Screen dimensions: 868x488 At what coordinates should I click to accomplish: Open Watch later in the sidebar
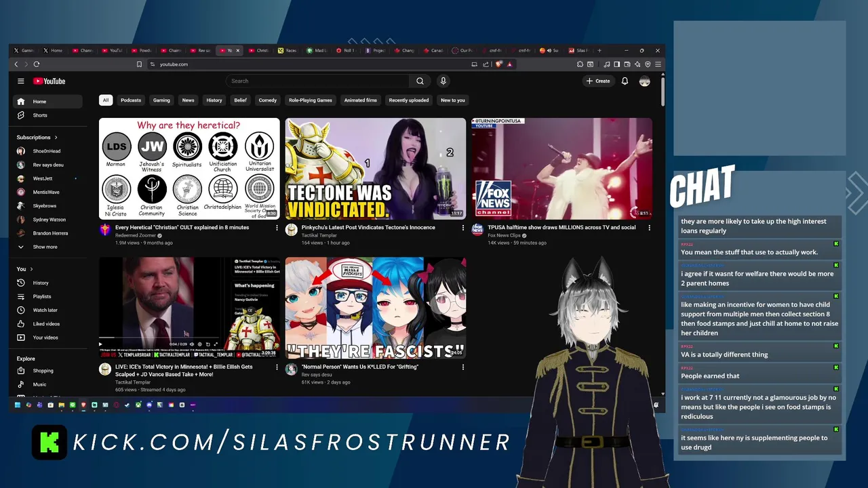[x=47, y=310]
